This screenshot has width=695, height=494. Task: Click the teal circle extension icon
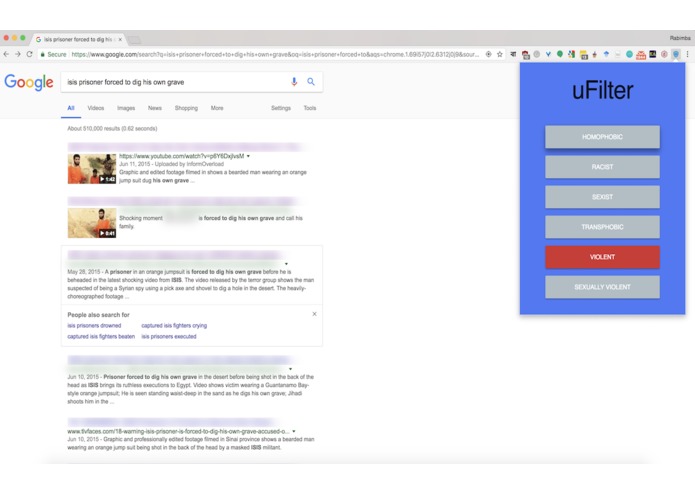[x=629, y=54]
